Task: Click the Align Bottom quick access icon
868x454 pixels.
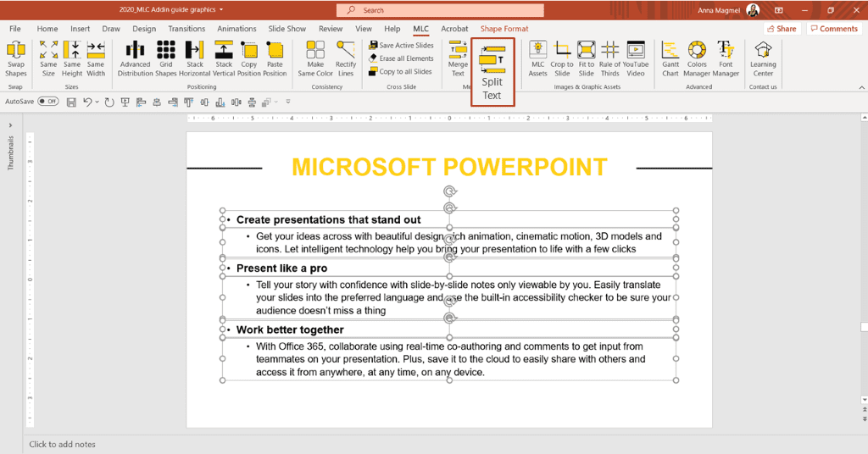Action: click(x=220, y=102)
